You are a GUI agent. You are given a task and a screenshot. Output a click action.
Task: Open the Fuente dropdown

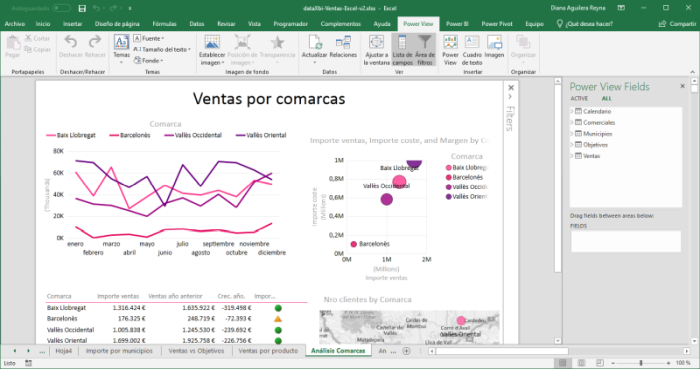149,38
